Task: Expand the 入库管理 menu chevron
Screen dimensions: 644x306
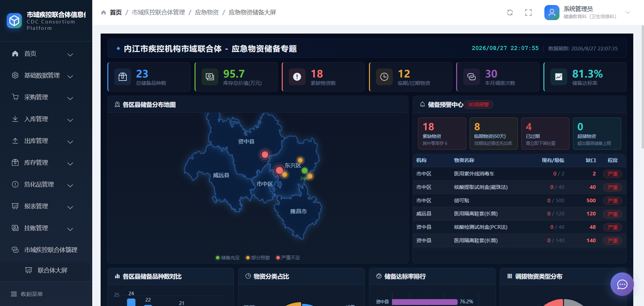Action: [70, 120]
